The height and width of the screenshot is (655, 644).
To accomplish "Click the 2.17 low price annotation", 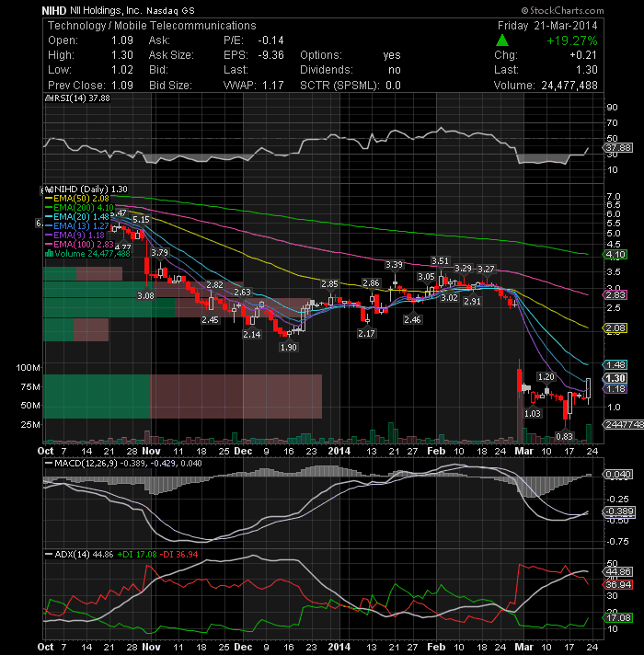I will point(366,333).
